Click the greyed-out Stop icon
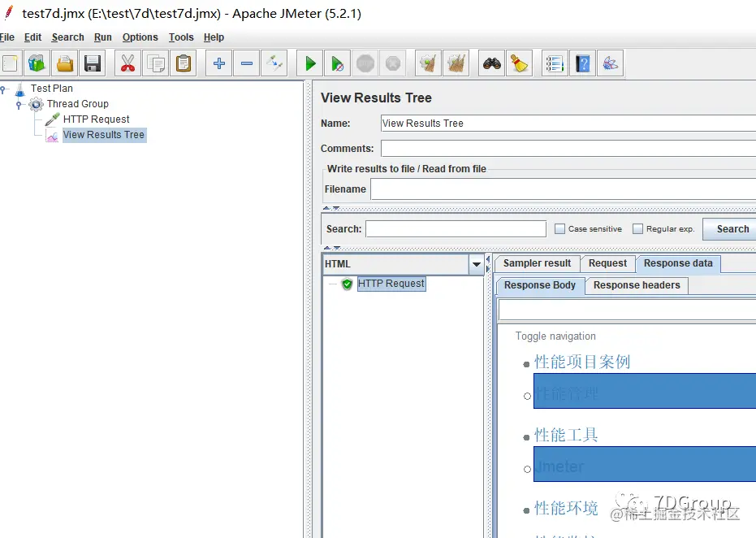 pos(365,63)
